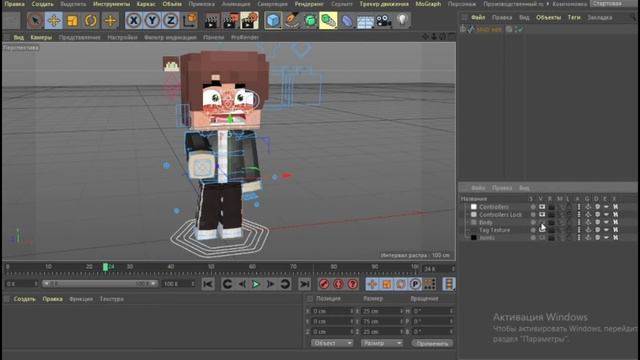This screenshot has width=640, height=360.
Task: Add a camera object
Action: point(384,20)
